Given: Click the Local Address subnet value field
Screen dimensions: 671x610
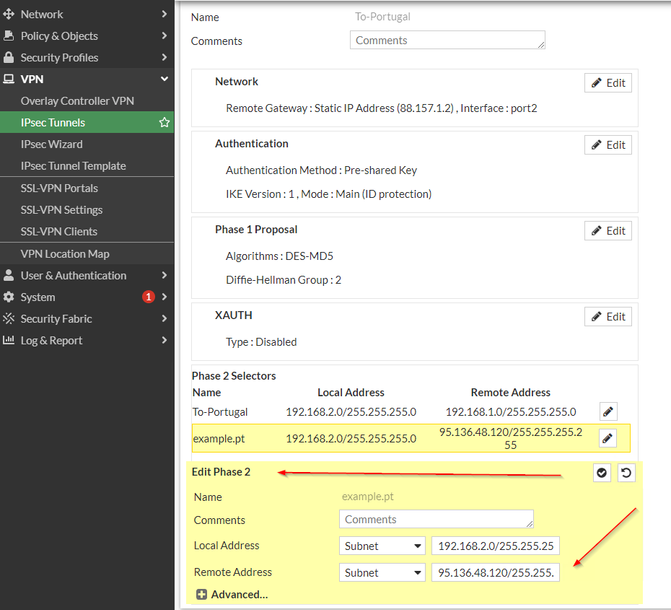Looking at the screenshot, I should point(496,546).
